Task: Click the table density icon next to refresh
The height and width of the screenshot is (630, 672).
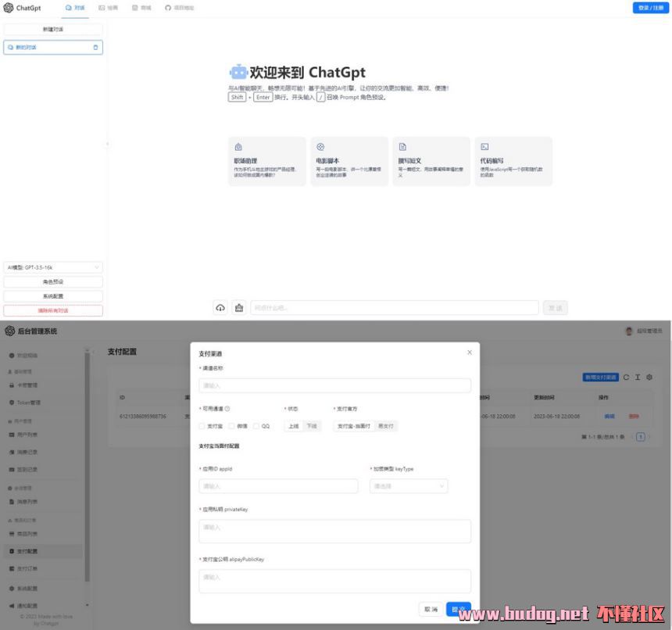Action: point(638,378)
